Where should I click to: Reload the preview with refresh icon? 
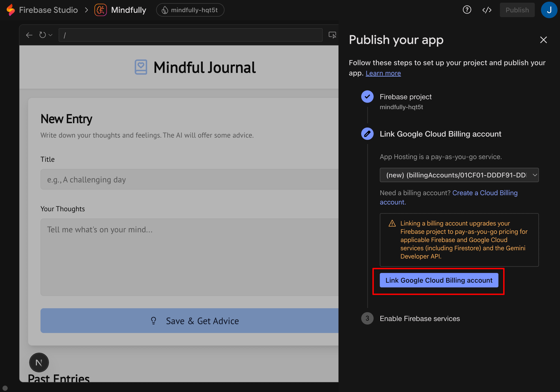(42, 35)
